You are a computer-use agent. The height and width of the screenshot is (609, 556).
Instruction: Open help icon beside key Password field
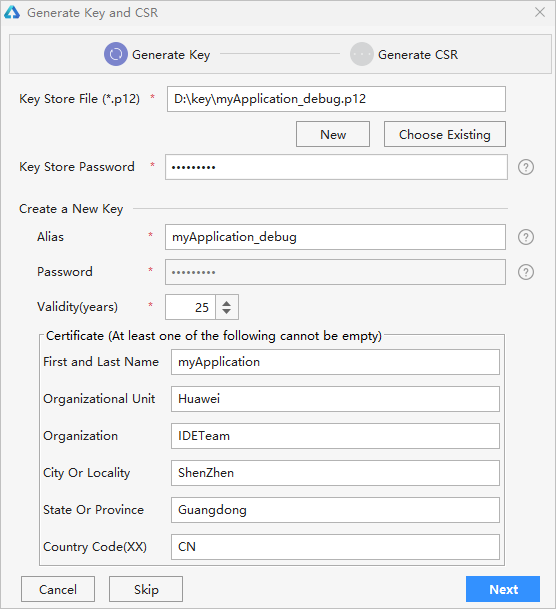pyautogui.click(x=526, y=272)
